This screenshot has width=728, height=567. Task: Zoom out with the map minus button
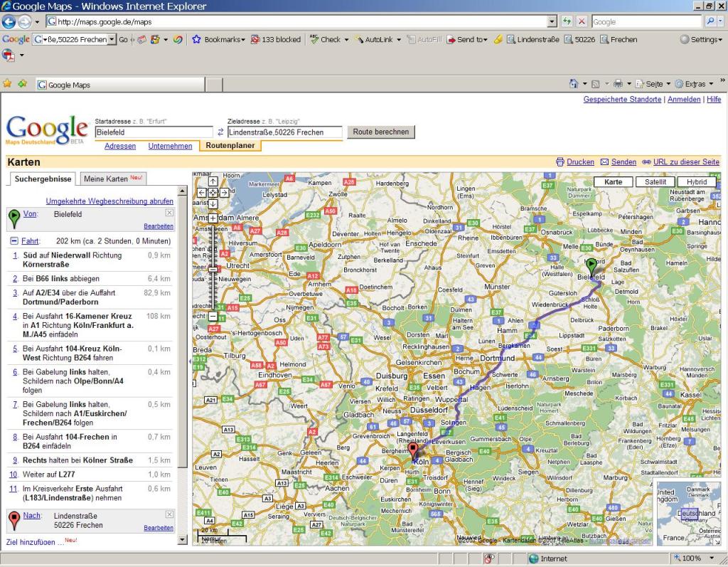point(213,317)
